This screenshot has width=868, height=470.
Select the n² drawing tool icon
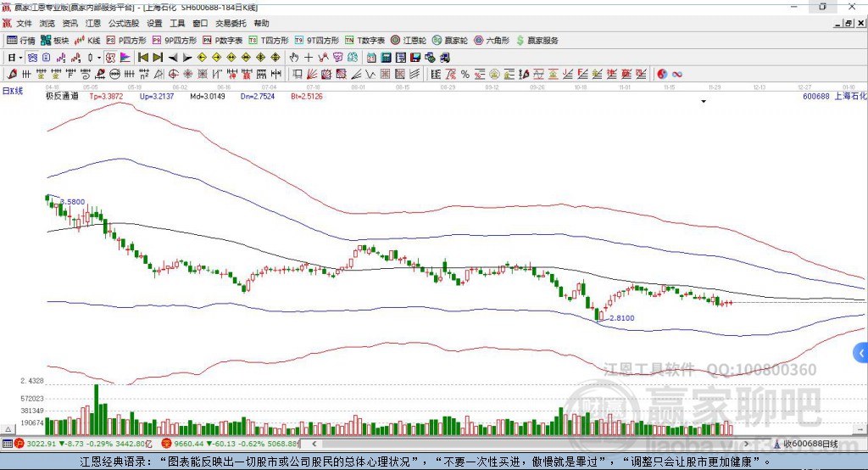click(144, 75)
